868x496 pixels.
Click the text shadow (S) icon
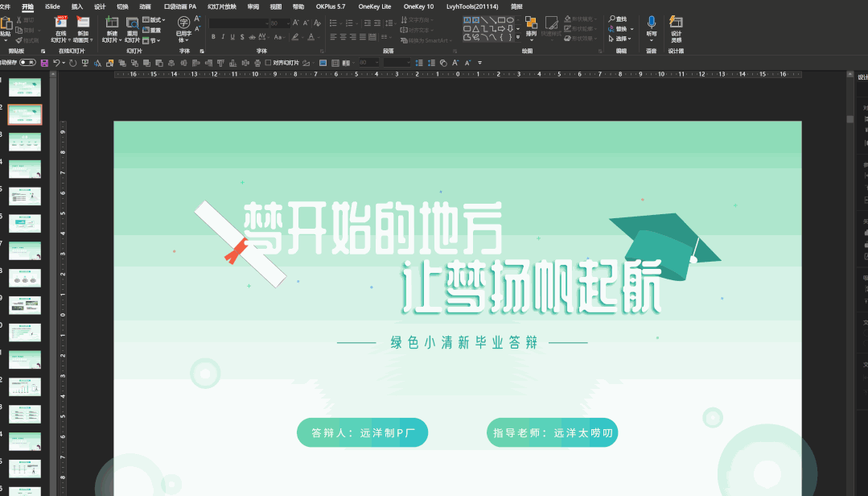[242, 37]
